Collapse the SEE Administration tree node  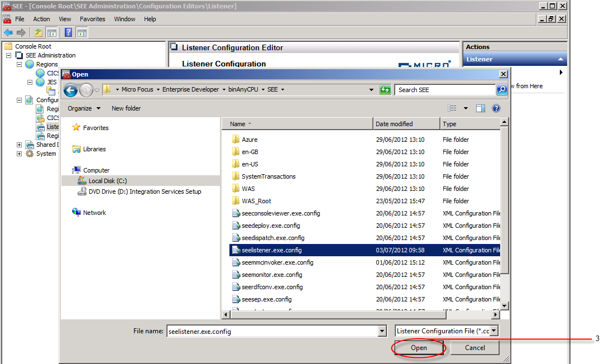coord(9,55)
